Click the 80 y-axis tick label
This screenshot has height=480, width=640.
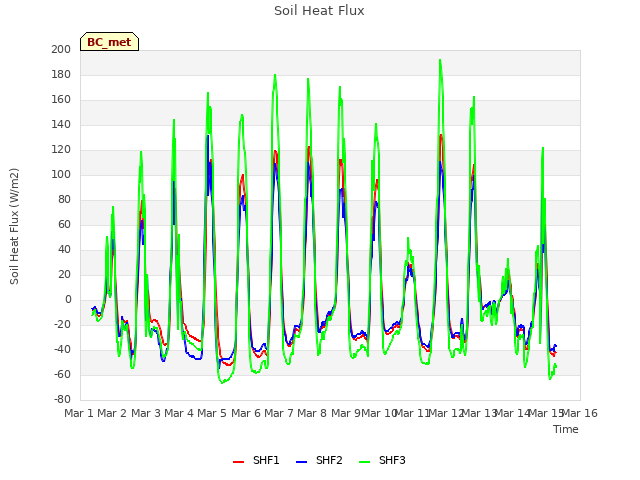(64, 200)
